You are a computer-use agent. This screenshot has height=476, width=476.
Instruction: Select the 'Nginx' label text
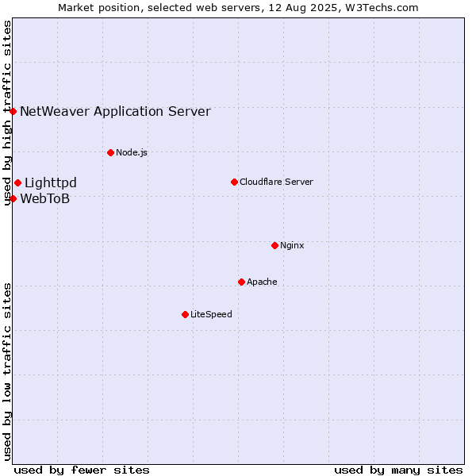tap(292, 245)
